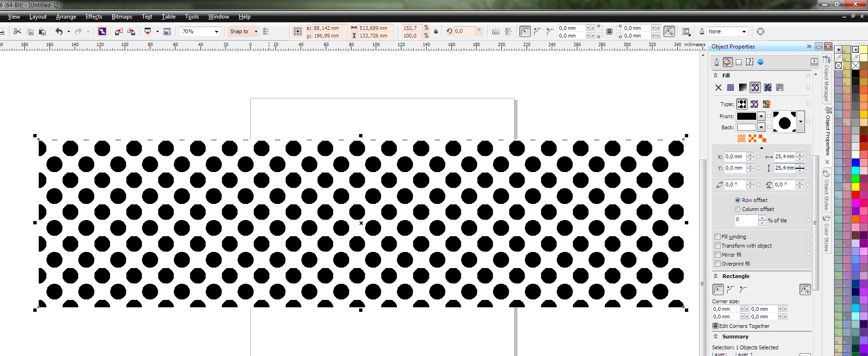
Task: Select Round corner in property bar
Action: tap(525, 31)
